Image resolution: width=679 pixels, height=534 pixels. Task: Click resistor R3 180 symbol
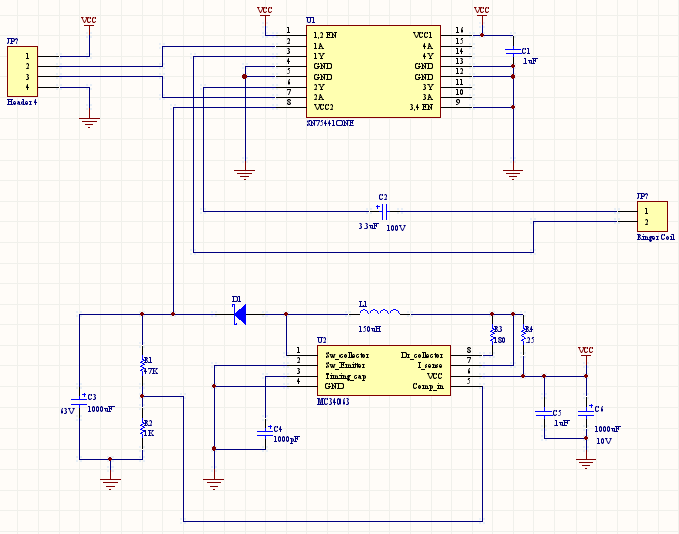point(492,334)
